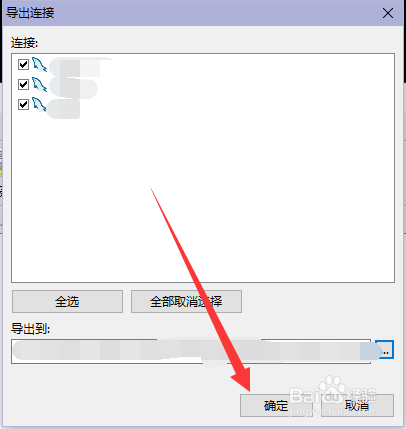This screenshot has width=406, height=429.
Task: Click the third MySQL dolphin icon
Action: [x=39, y=104]
